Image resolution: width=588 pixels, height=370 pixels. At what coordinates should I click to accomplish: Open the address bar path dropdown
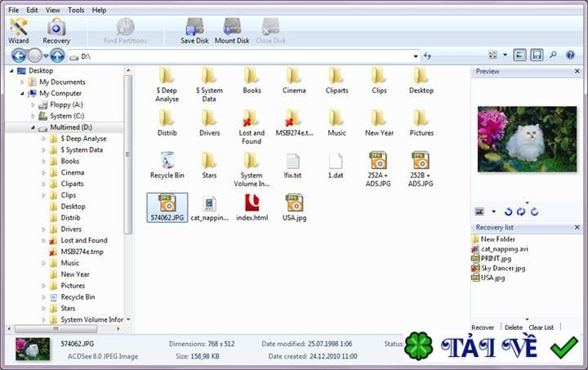415,56
